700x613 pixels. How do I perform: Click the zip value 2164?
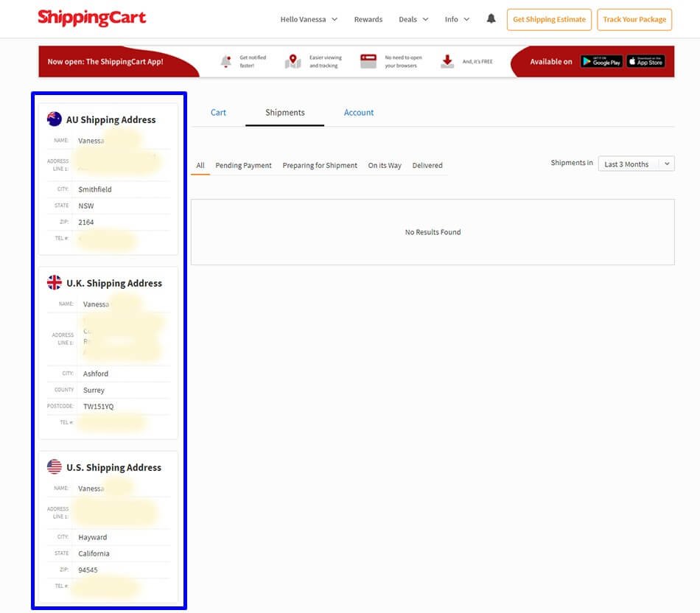(x=85, y=222)
